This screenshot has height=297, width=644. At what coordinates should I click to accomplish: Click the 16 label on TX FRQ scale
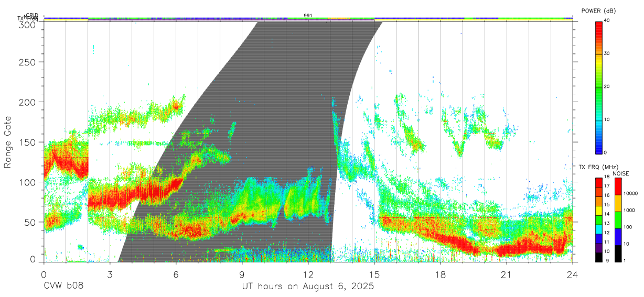608,196
